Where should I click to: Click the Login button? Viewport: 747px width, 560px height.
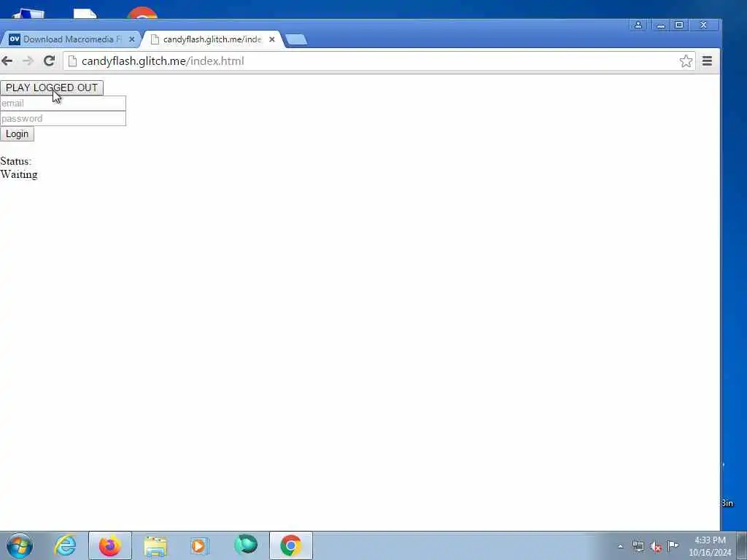pos(18,134)
